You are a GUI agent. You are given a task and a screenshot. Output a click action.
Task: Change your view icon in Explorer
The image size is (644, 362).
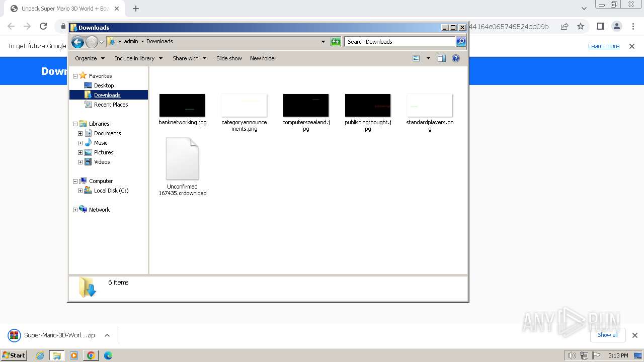pos(416,58)
